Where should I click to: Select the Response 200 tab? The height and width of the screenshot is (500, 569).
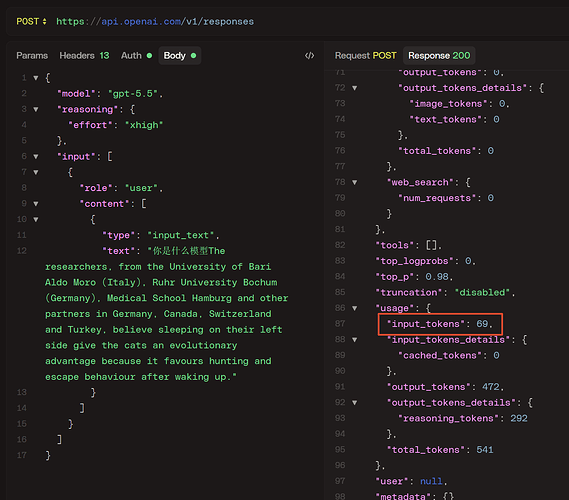click(x=439, y=56)
